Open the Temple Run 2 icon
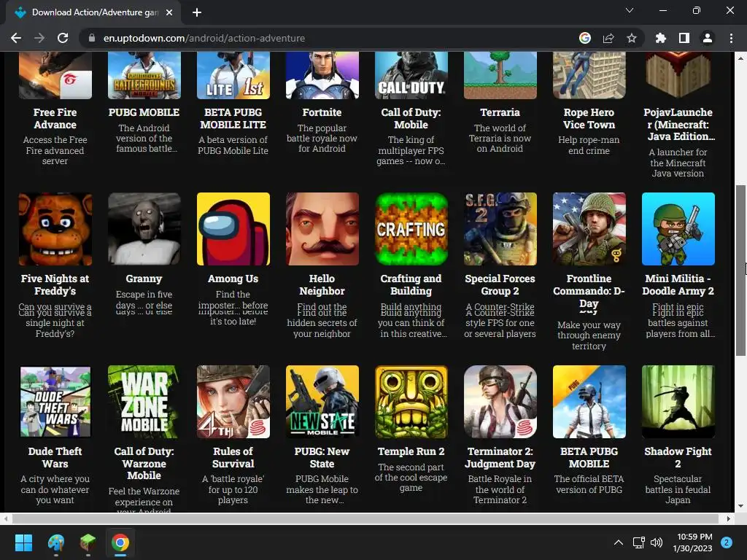Image resolution: width=747 pixels, height=560 pixels. point(411,402)
